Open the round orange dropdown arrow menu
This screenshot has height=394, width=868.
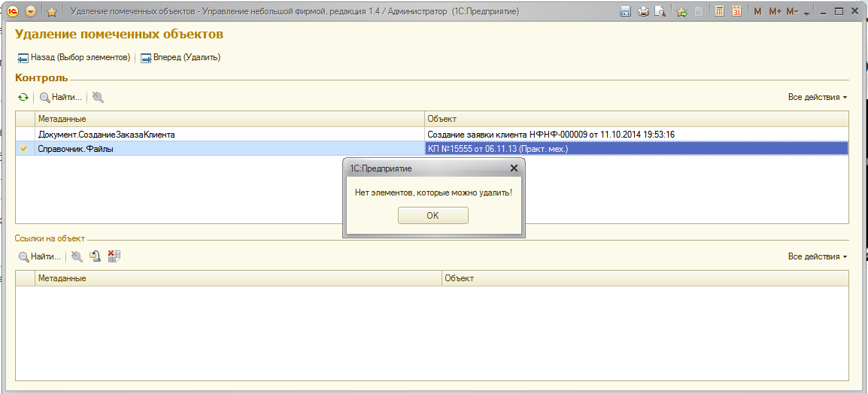point(31,12)
